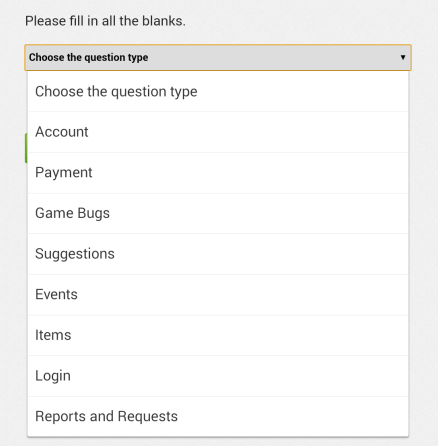Image resolution: width=438 pixels, height=446 pixels.
Task: Click the green button edge behind the list
Action: pos(26,148)
